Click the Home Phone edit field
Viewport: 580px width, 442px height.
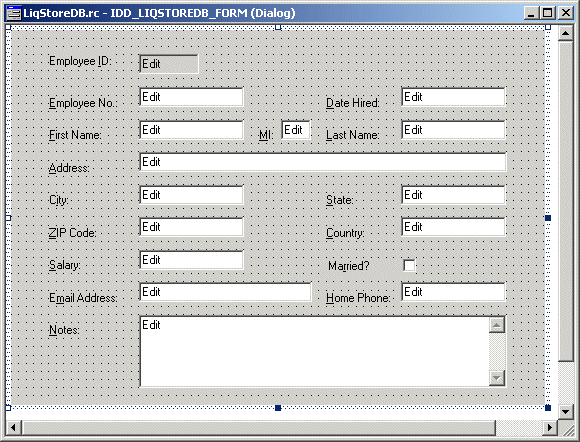tap(453, 292)
